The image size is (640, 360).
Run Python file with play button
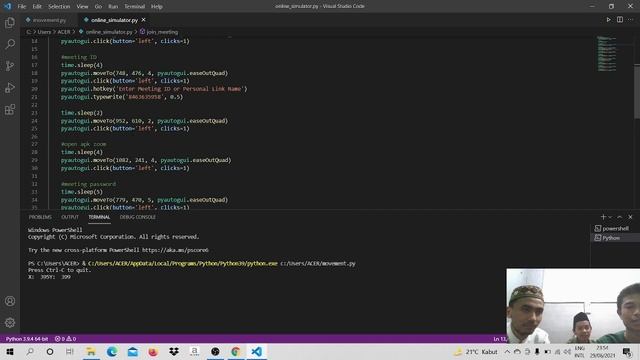608,20
